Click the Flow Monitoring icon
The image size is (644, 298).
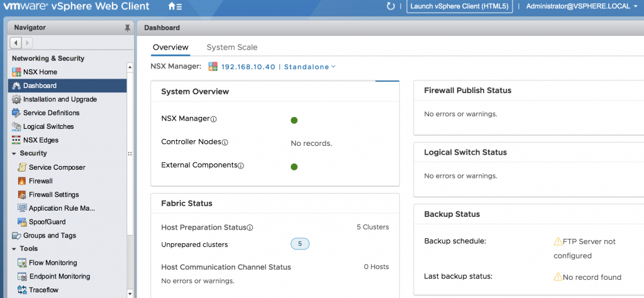[x=22, y=263]
